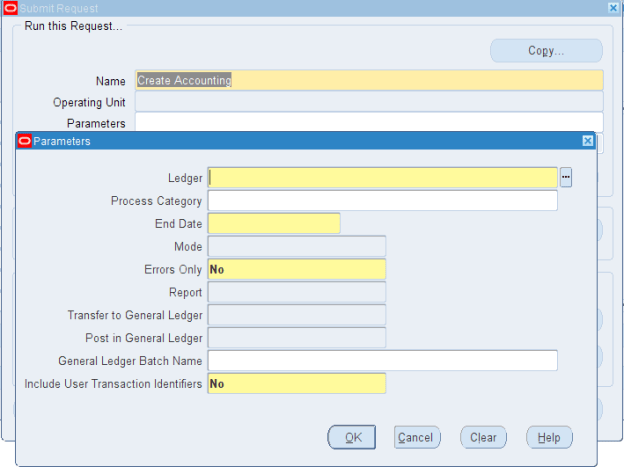The height and width of the screenshot is (467, 624).
Task: Click Include User Transaction Identifiers field
Action: (296, 384)
